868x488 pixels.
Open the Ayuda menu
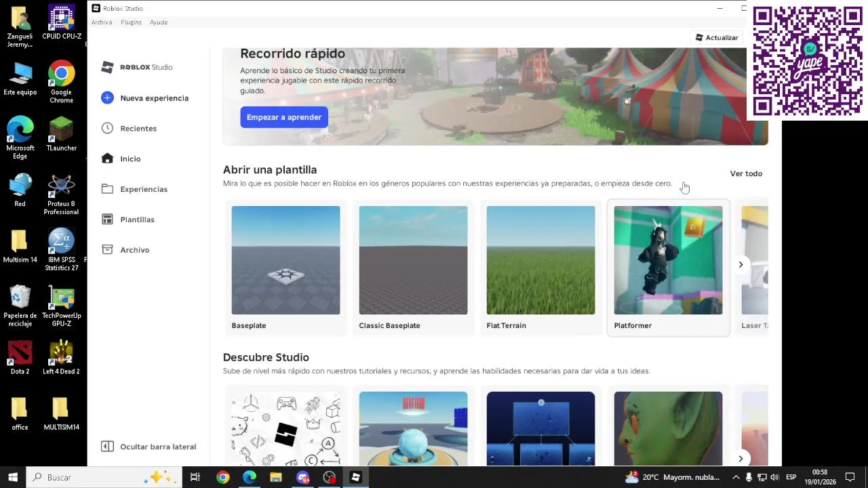[x=159, y=22]
